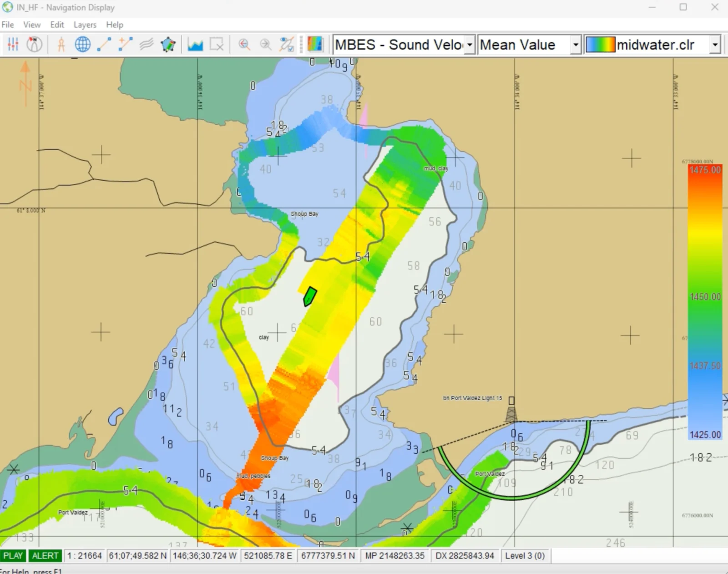Image resolution: width=728 pixels, height=574 pixels.
Task: Open the File menu
Action: (8, 25)
